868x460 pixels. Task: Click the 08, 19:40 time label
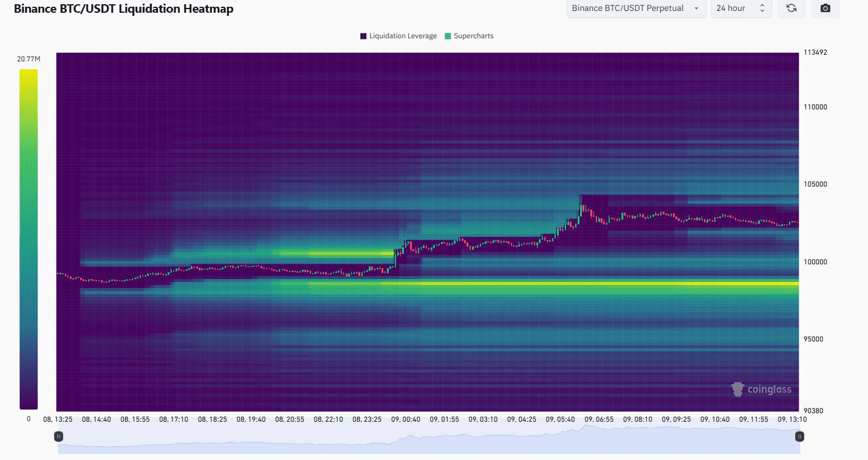(x=251, y=419)
